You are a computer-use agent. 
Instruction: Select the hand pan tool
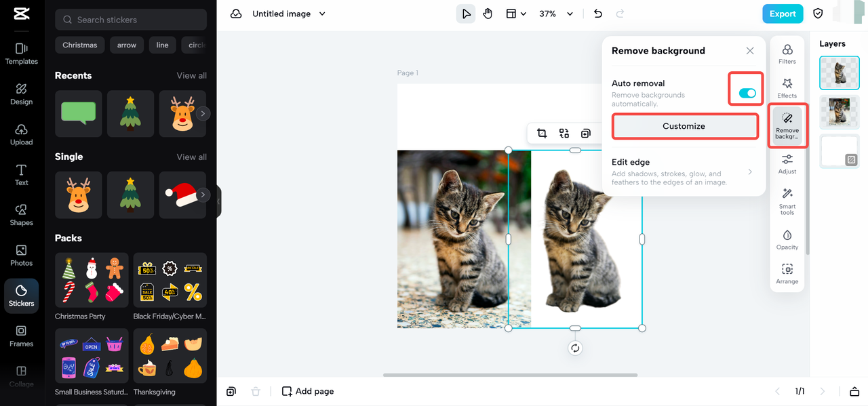pos(488,14)
